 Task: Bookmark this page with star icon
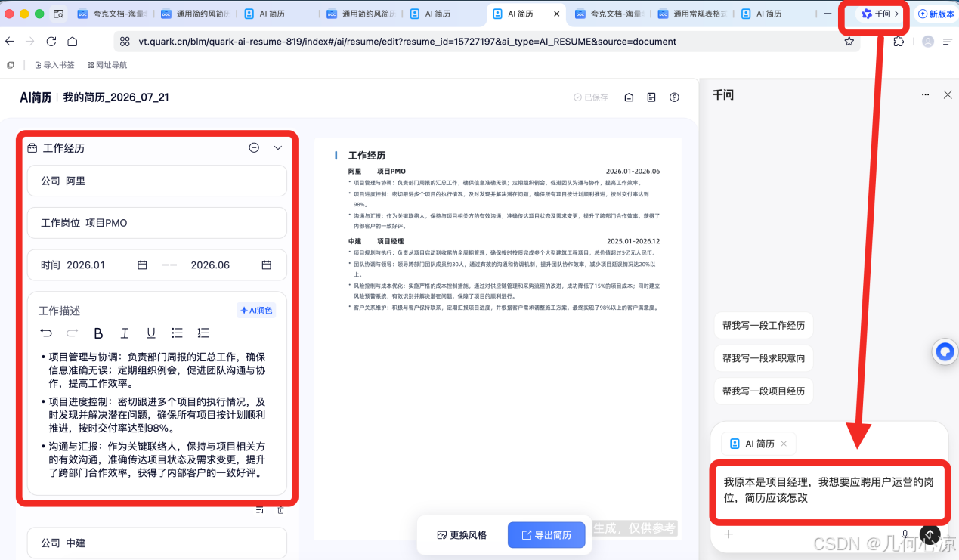click(849, 42)
